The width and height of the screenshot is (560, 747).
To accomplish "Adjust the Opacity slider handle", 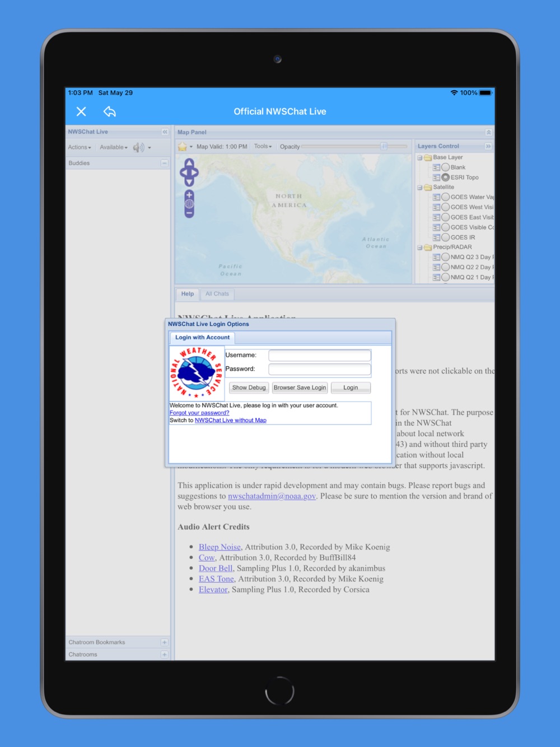I will 384,146.
